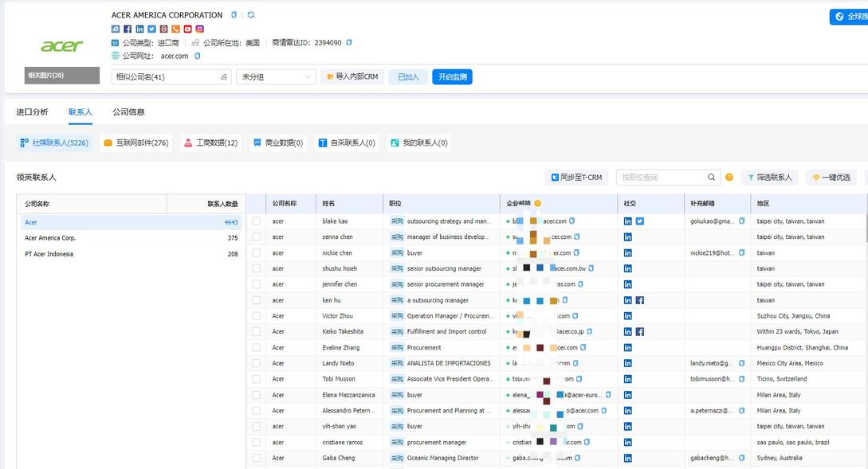Click the 筛选联系人 button

770,178
